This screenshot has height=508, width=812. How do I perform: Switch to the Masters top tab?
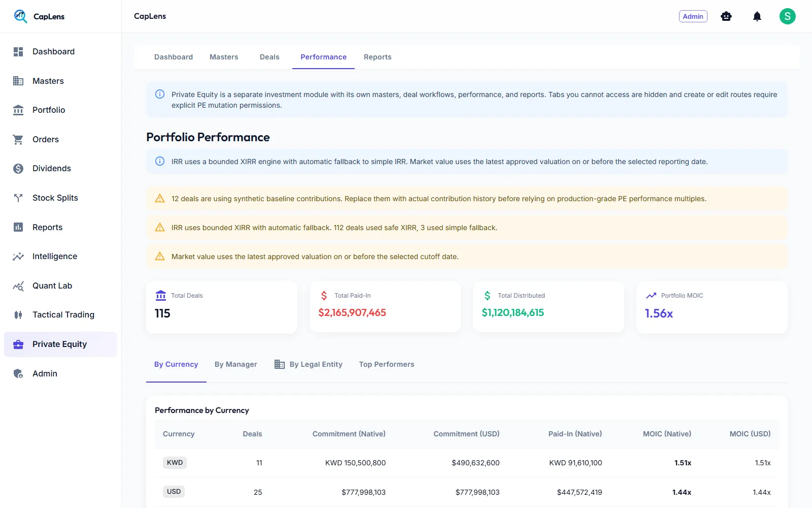point(224,57)
